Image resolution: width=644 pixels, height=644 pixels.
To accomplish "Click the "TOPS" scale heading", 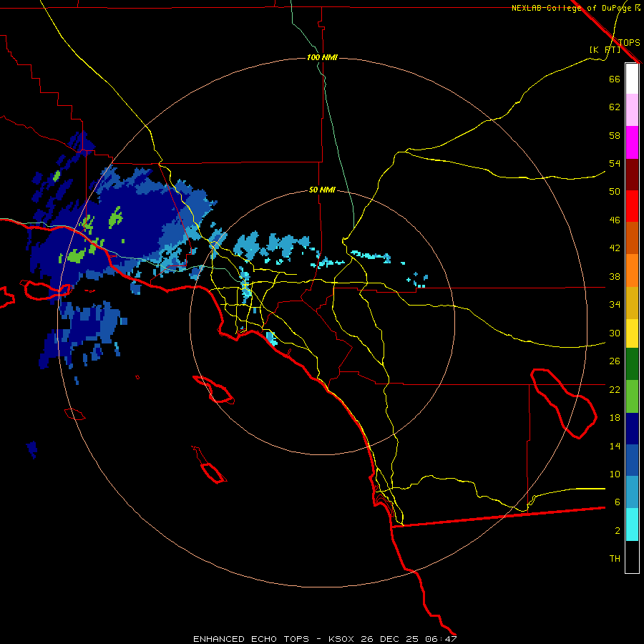I will click(x=629, y=42).
